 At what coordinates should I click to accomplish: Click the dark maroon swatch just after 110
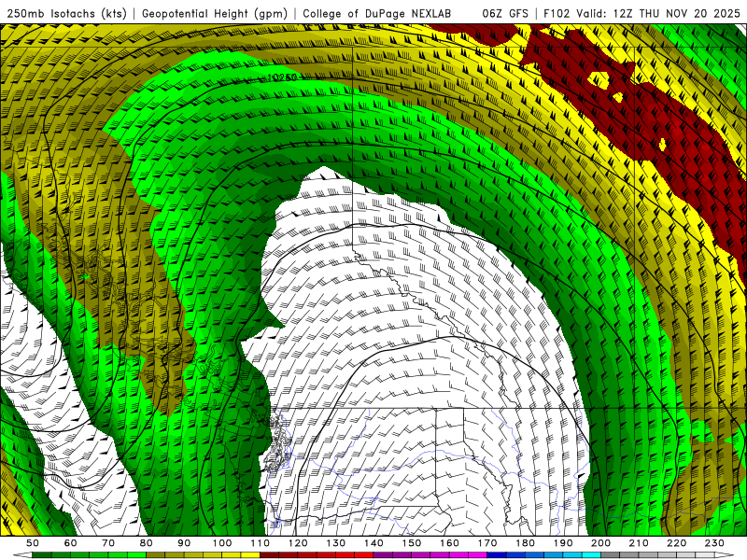(270, 555)
